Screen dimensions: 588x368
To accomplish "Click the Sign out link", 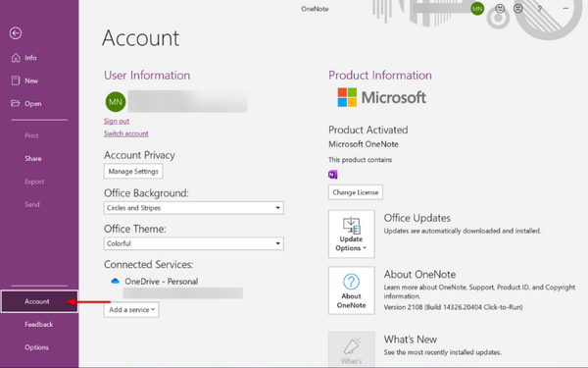I will coord(117,121).
